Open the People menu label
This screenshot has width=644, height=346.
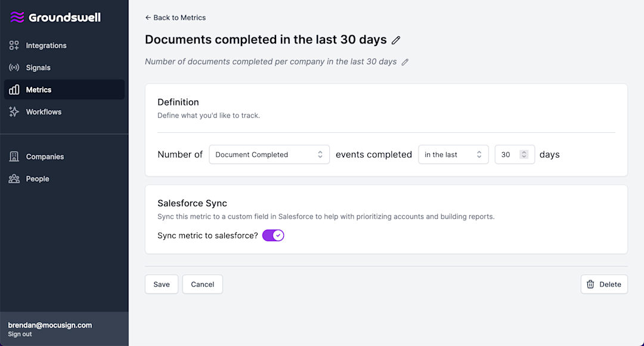click(x=38, y=179)
